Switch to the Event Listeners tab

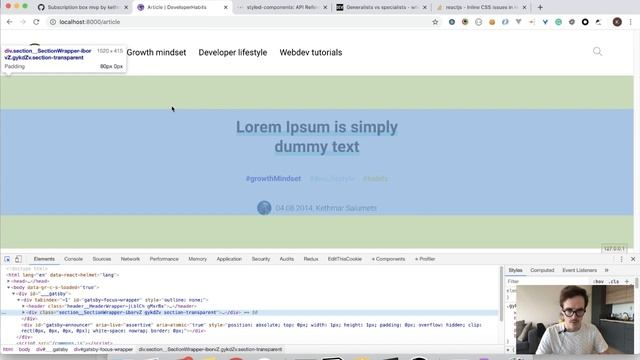click(579, 270)
